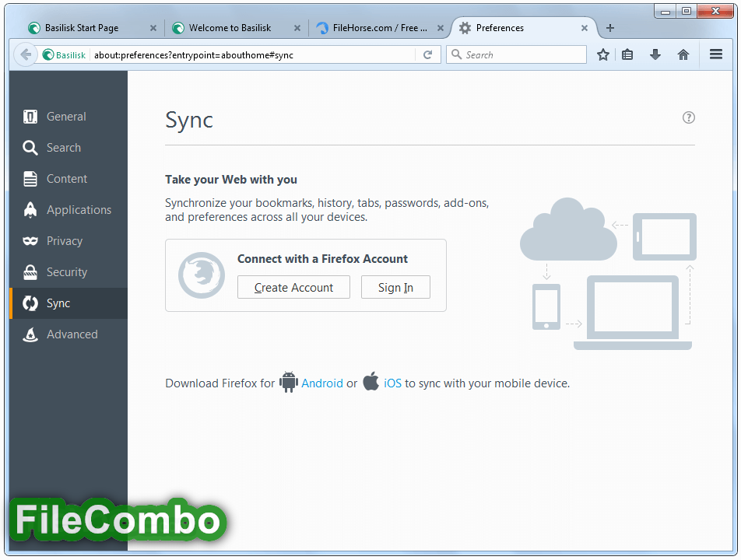Reload the current page

[x=427, y=54]
